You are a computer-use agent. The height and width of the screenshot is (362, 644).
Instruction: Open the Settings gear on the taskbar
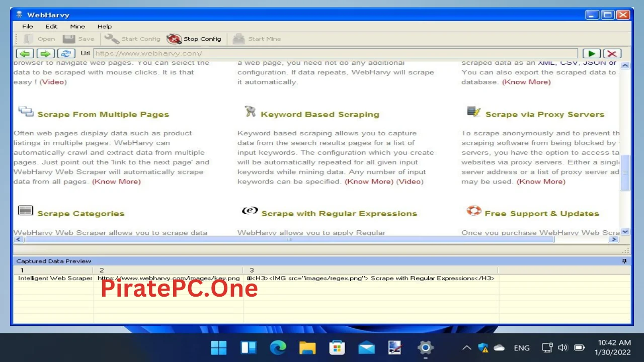tap(426, 347)
